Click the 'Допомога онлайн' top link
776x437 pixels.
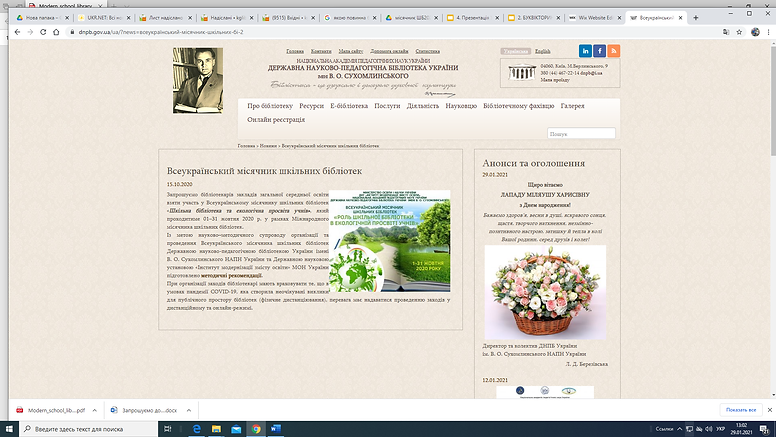coord(389,51)
